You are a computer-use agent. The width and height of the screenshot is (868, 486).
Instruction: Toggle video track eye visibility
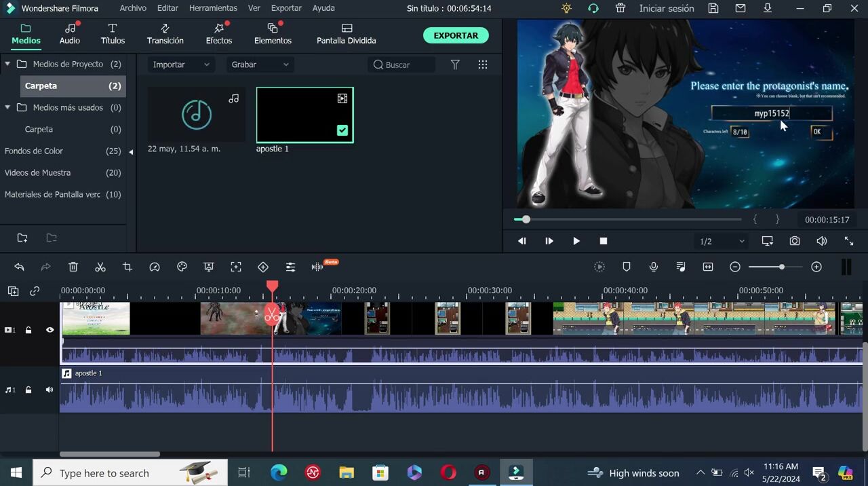coord(50,330)
